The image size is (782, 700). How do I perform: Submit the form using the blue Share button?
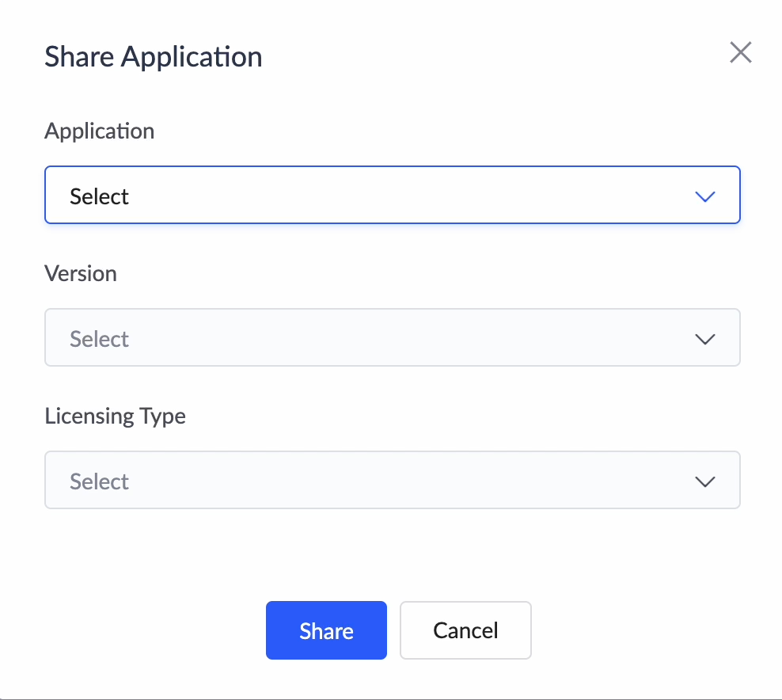(x=326, y=630)
